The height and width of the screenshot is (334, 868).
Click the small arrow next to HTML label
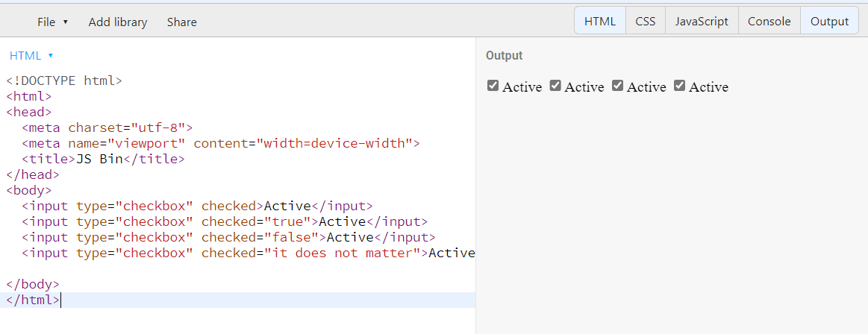pos(50,55)
